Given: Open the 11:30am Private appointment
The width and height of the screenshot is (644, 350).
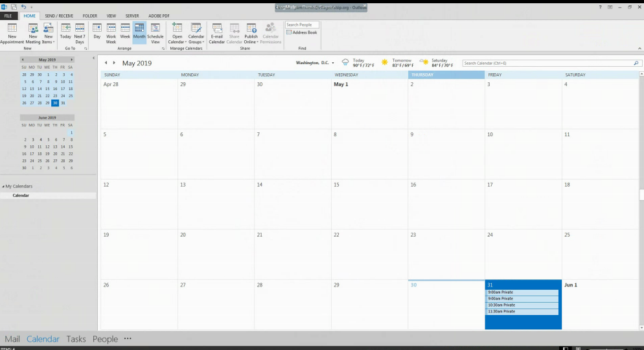Looking at the screenshot, I should pos(522,311).
